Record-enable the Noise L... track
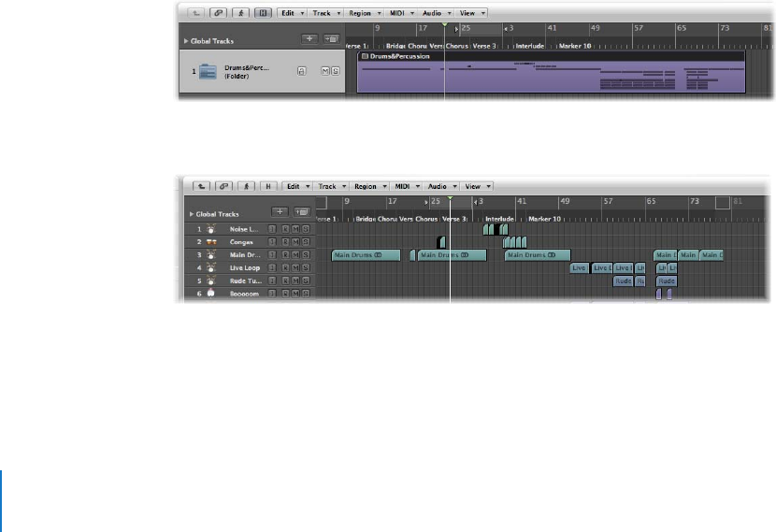 (285, 229)
